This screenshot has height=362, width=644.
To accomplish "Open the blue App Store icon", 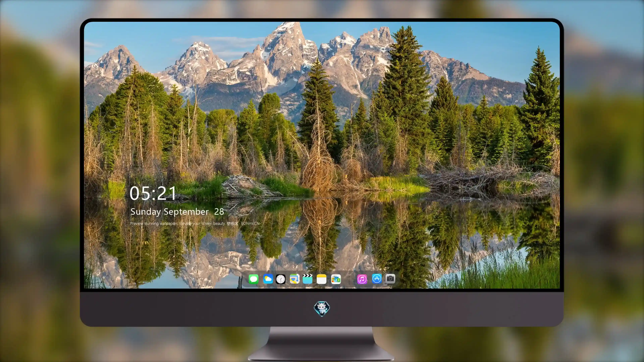I will pyautogui.click(x=377, y=279).
